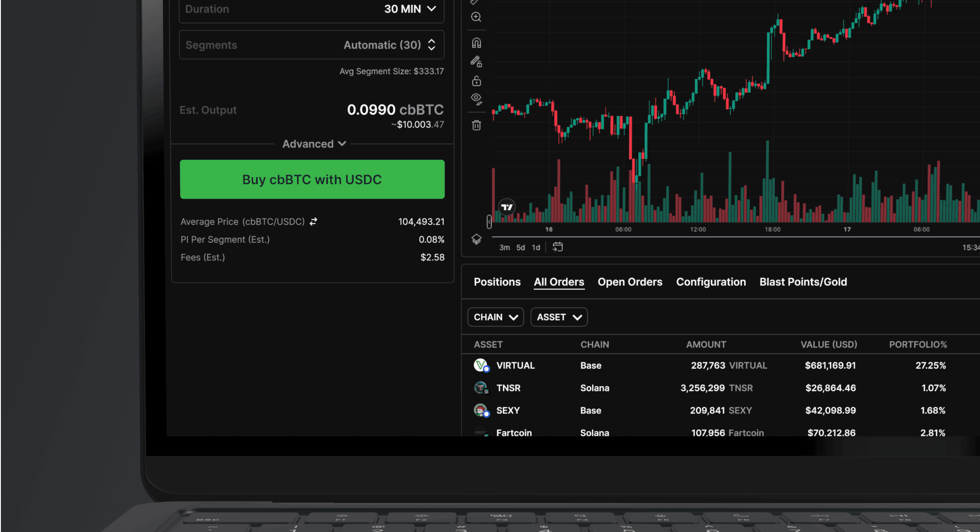Set chart range to 5d

[x=521, y=247]
